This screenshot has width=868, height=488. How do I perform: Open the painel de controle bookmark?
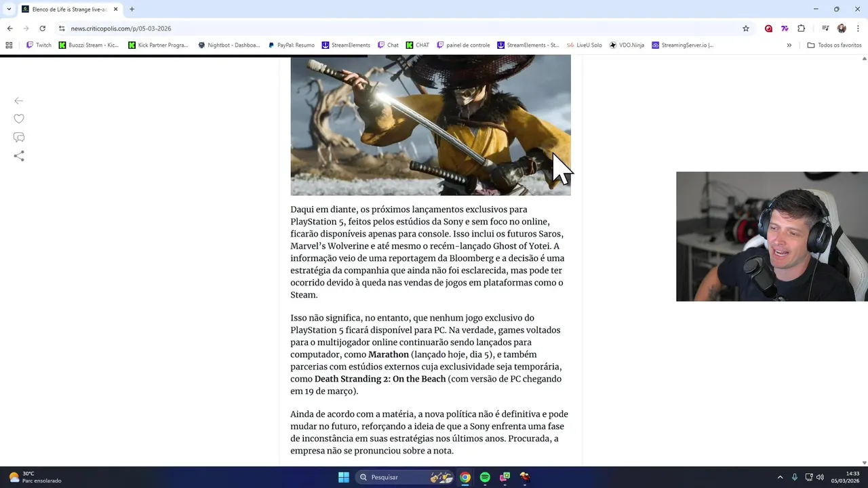(463, 45)
